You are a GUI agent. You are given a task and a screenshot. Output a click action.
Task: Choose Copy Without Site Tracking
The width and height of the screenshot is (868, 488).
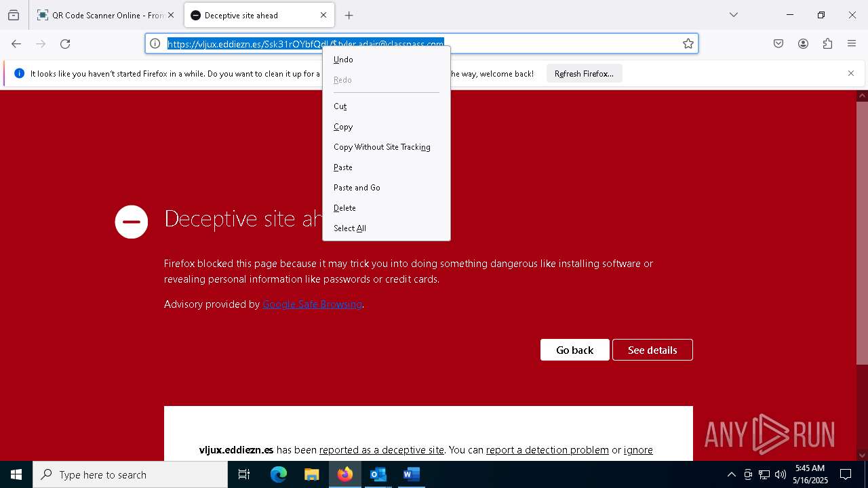point(387,147)
